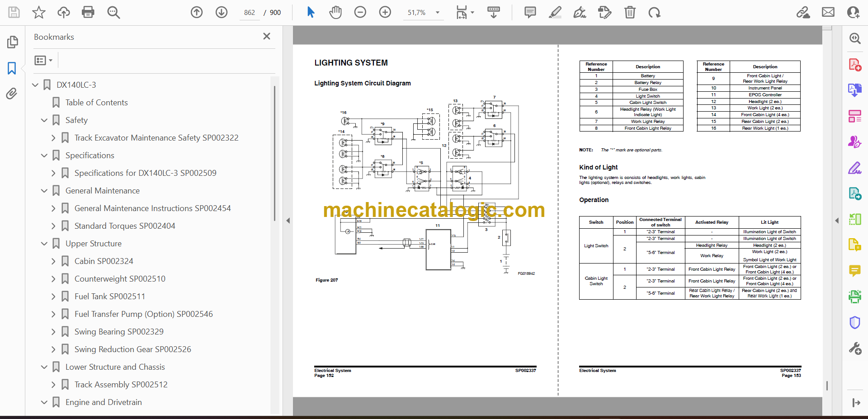Collapse the Upper Structure section
868x419 pixels.
pyautogui.click(x=44, y=243)
